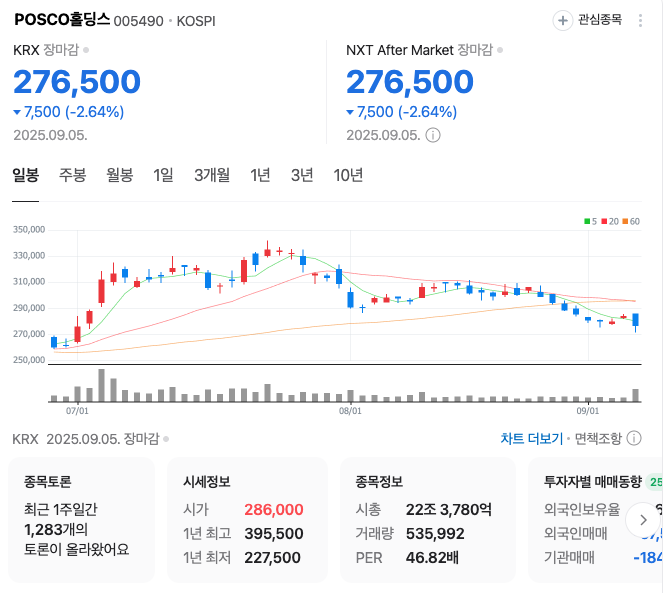Click the right arrow to see more cards
Viewport: 666px width, 593px height.
tap(643, 520)
